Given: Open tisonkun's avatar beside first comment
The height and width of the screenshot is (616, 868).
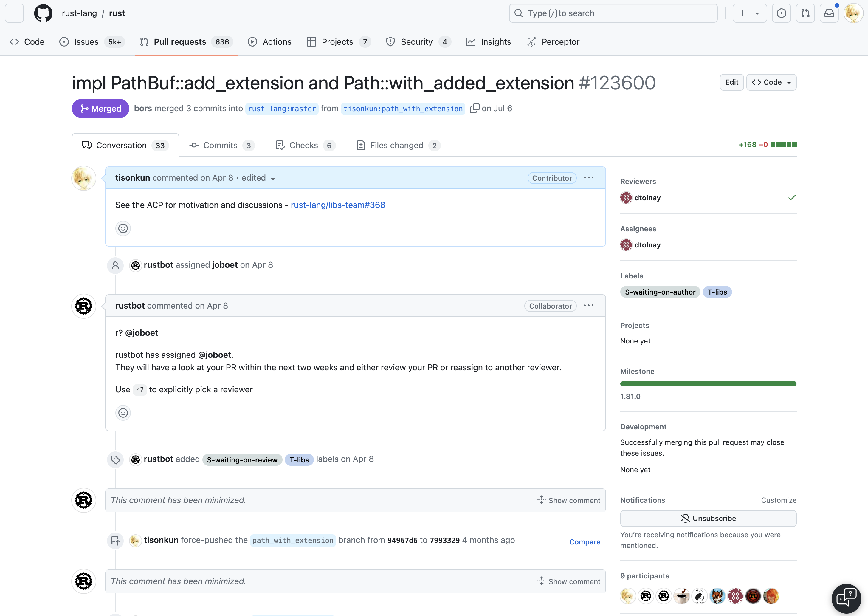Looking at the screenshot, I should pyautogui.click(x=84, y=178).
